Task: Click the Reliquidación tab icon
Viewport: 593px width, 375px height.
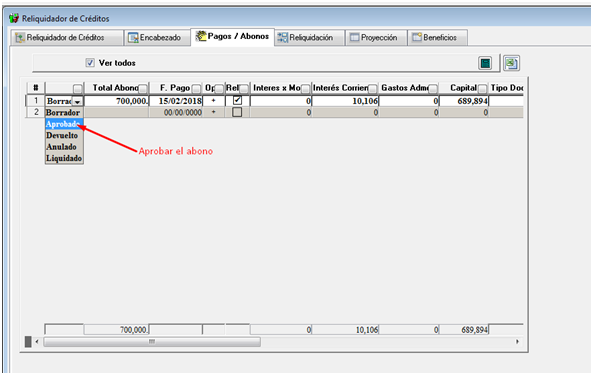Action: click(283, 37)
